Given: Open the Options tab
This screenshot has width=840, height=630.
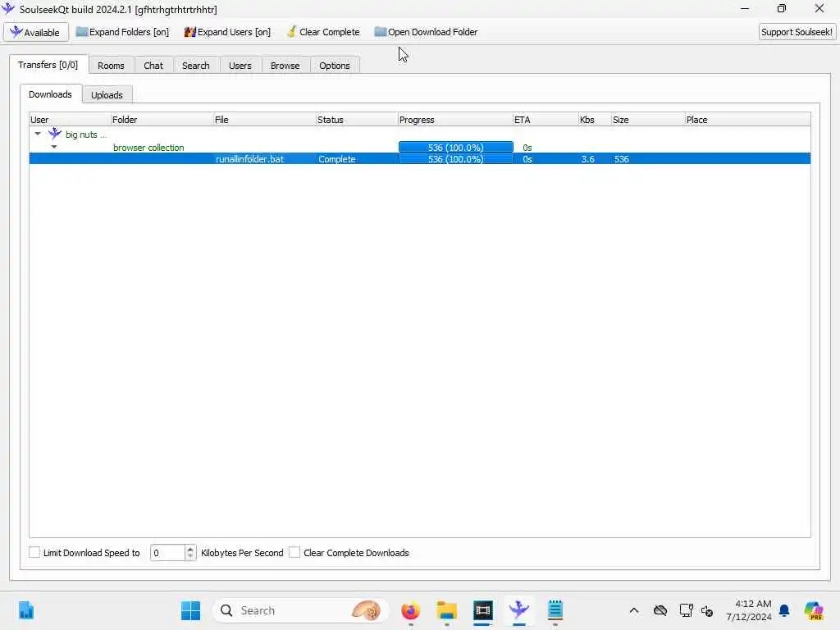Looking at the screenshot, I should pos(335,66).
